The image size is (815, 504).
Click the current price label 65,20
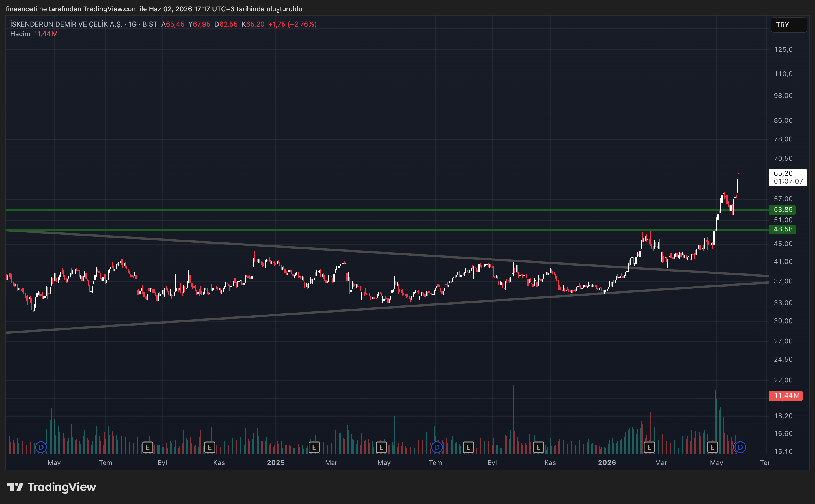click(x=783, y=173)
